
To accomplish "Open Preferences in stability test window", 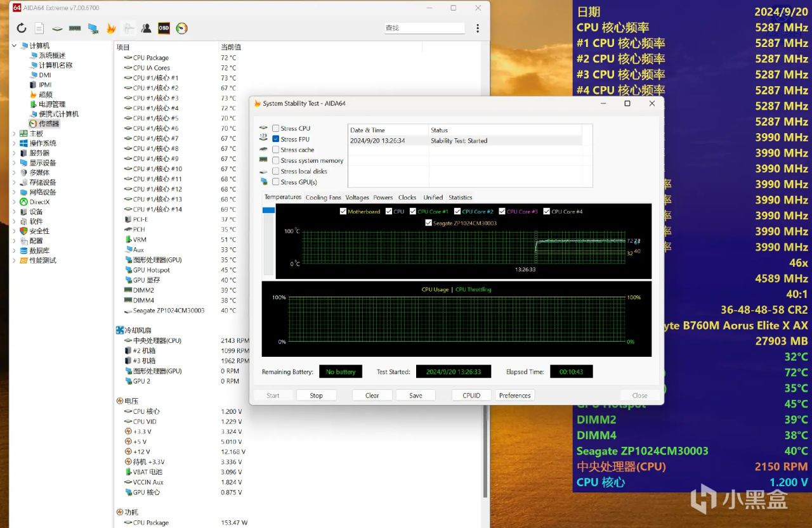I will pyautogui.click(x=514, y=396).
